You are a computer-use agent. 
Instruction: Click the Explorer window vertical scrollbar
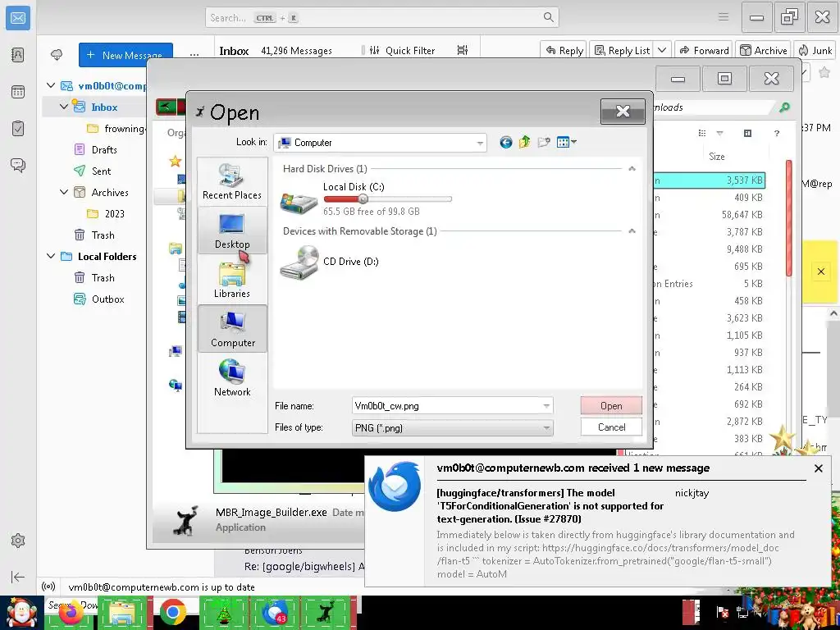(x=789, y=218)
